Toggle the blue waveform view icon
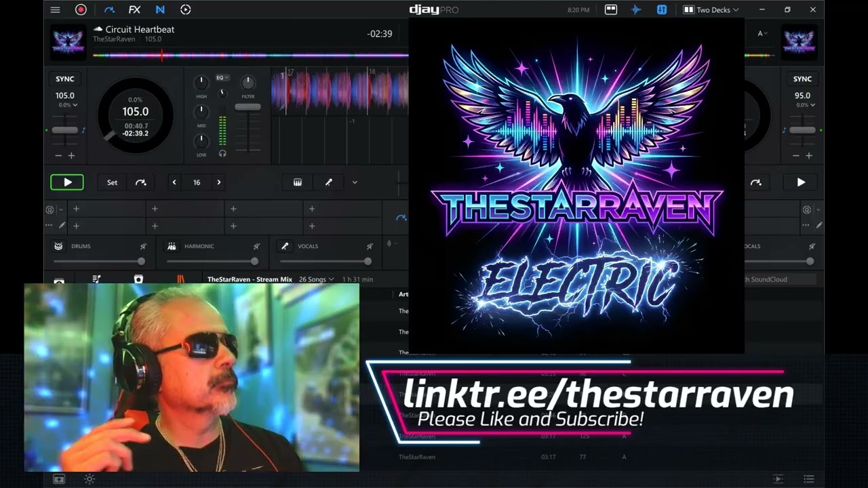 click(636, 9)
